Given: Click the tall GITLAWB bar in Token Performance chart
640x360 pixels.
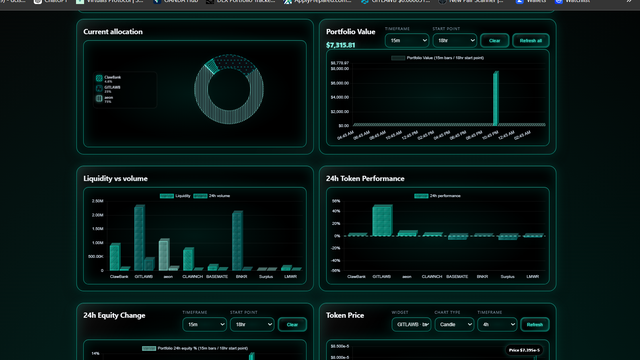Looking at the screenshot, I should pyautogui.click(x=382, y=220).
